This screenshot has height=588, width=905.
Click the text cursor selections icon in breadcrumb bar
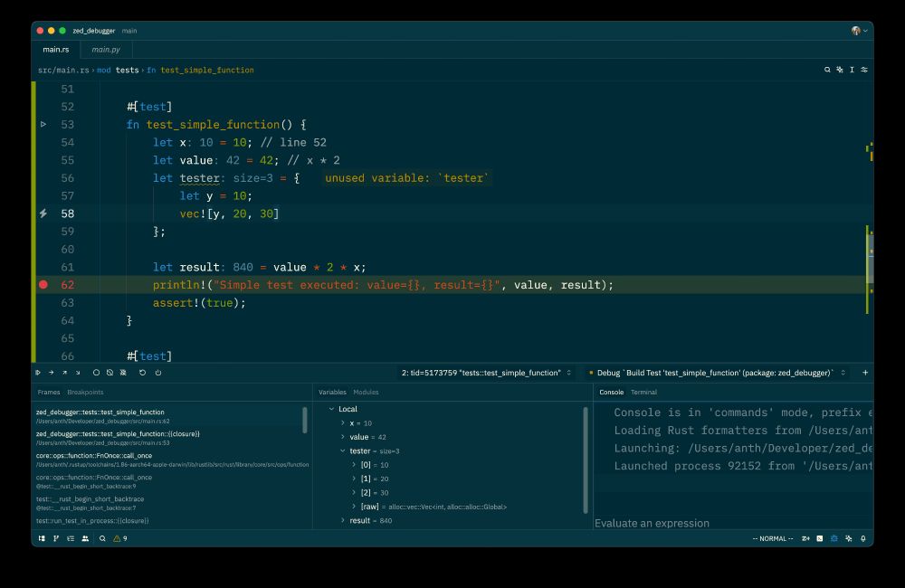pyautogui.click(x=852, y=70)
